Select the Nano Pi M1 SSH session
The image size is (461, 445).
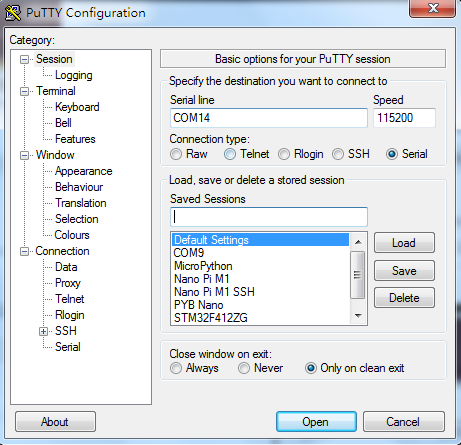[x=260, y=292]
